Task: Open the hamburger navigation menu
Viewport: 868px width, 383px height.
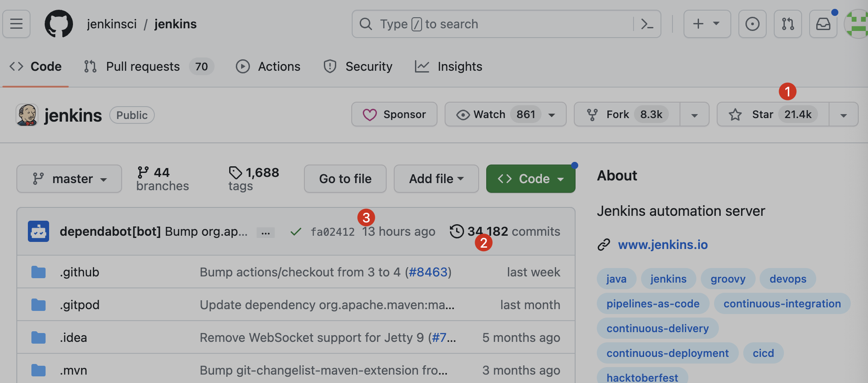Action: pyautogui.click(x=16, y=24)
